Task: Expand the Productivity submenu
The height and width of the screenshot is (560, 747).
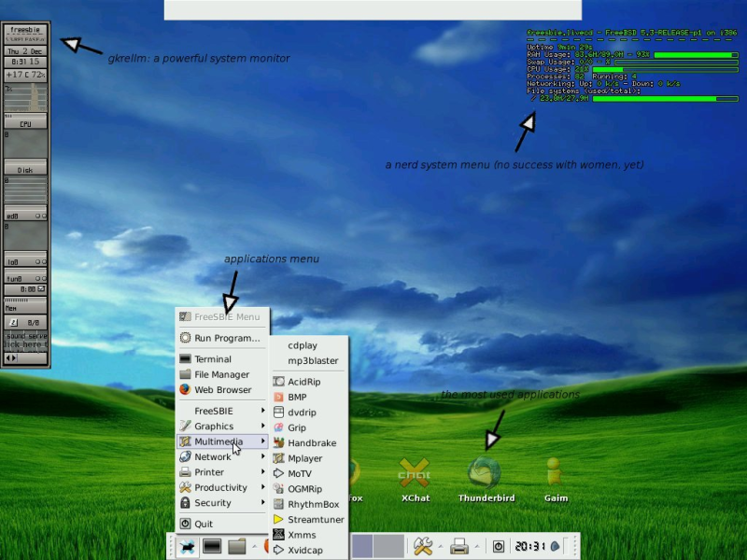Action: click(222, 487)
